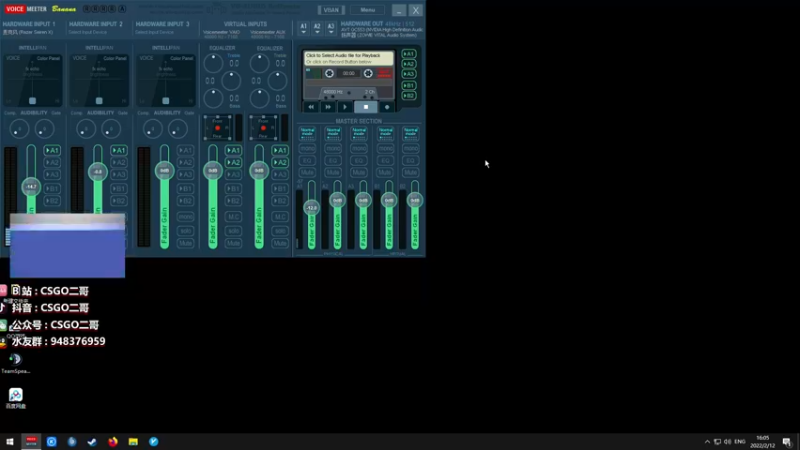This screenshot has width=800, height=450.
Task: Change Hardware Input 1 Razer Seiren device
Action: point(28,32)
